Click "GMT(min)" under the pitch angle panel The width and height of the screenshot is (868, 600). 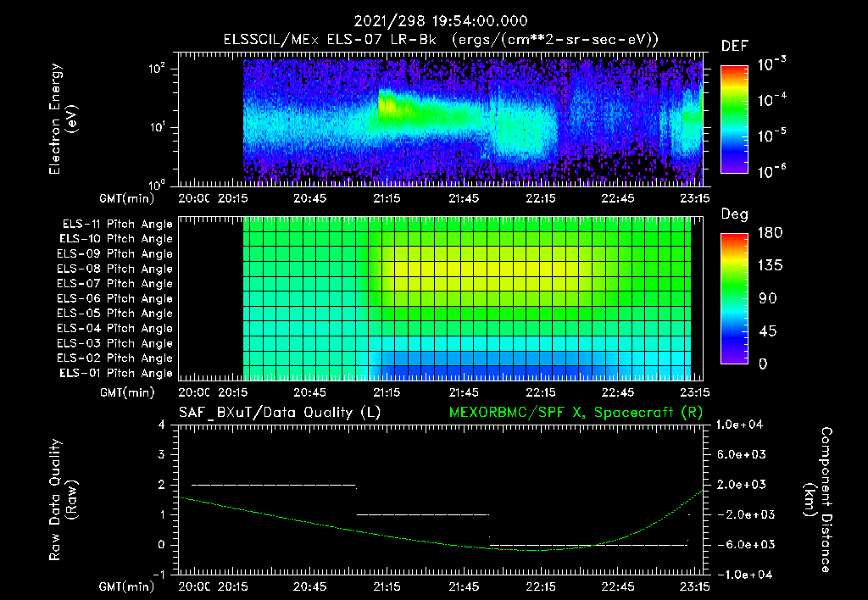(127, 392)
